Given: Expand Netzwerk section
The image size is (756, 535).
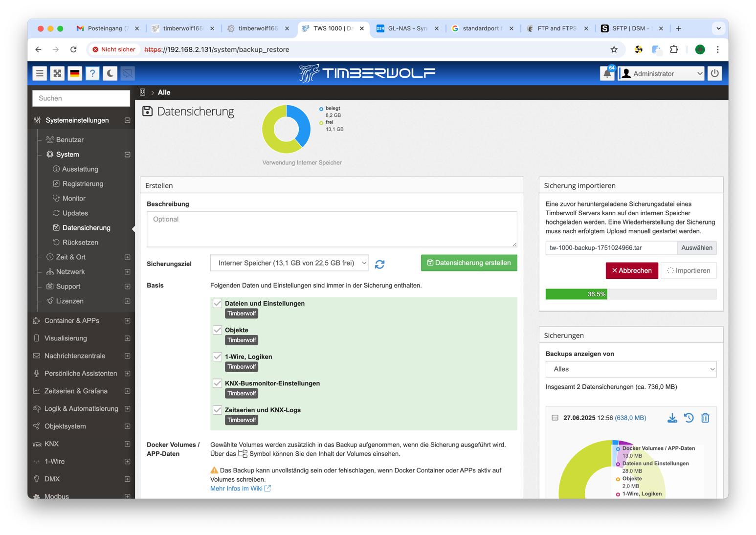Looking at the screenshot, I should coord(128,272).
